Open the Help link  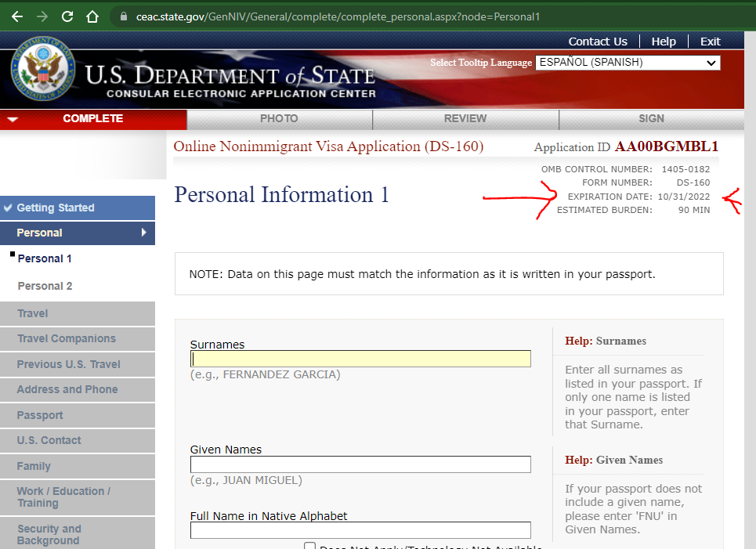[665, 42]
